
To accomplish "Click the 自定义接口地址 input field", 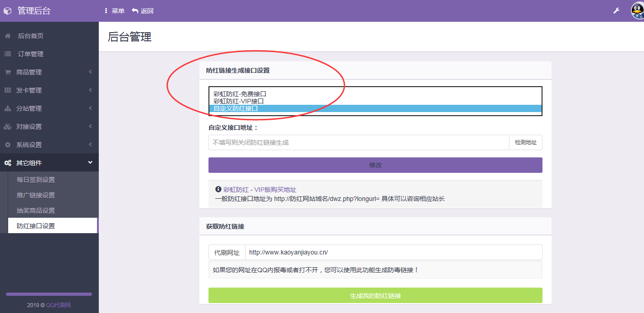I will [358, 142].
